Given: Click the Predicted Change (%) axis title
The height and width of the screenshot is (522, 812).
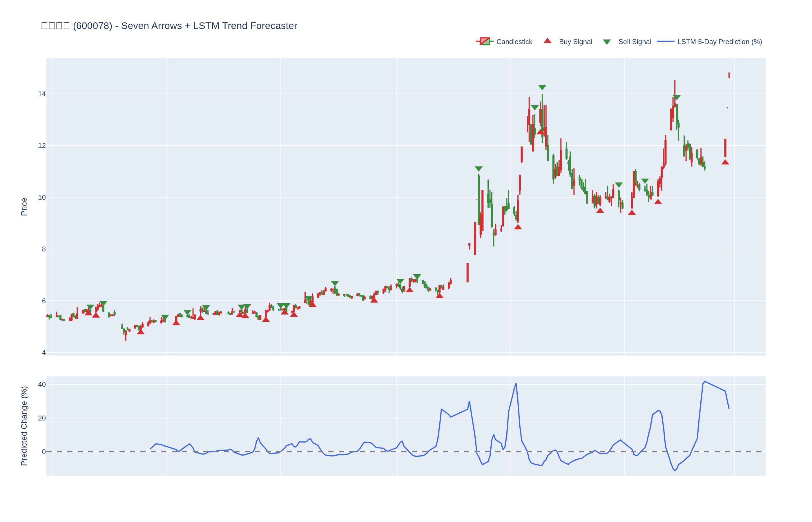Looking at the screenshot, I should [x=24, y=426].
